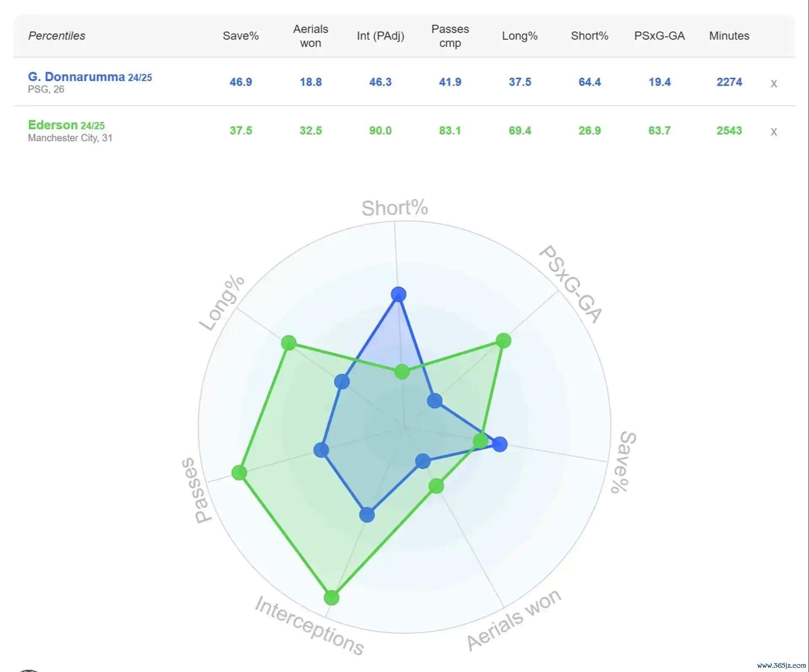Click Ederson's green Passes radar point
Viewport: 809px width, 672px height.
coord(239,472)
